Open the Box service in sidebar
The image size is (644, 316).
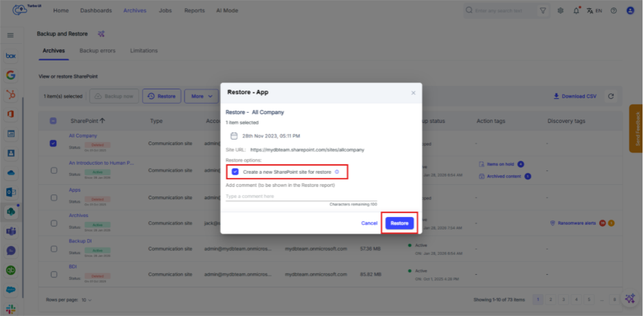tap(11, 56)
